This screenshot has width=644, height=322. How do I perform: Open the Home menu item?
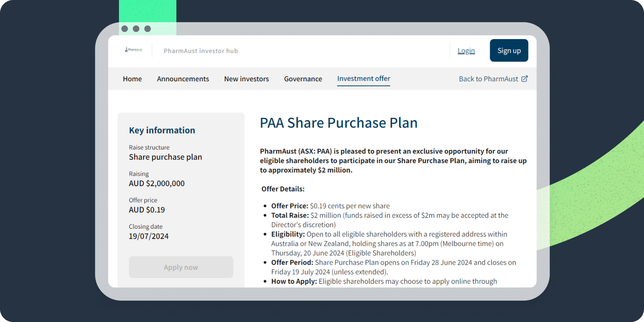tap(132, 79)
